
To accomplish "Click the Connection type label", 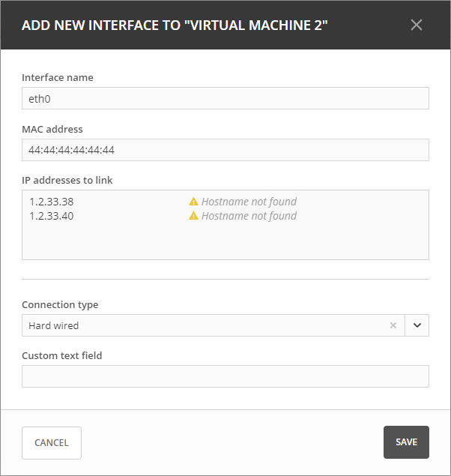I will coord(60,305).
